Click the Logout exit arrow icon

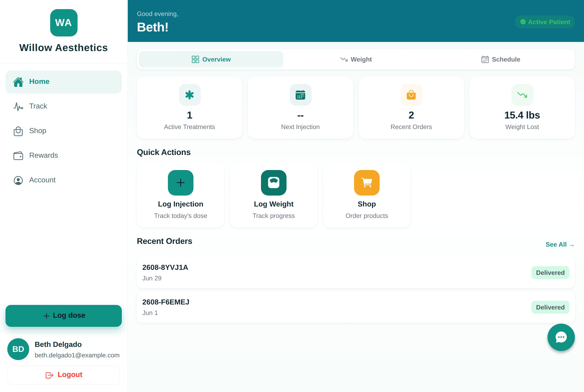pyautogui.click(x=49, y=375)
